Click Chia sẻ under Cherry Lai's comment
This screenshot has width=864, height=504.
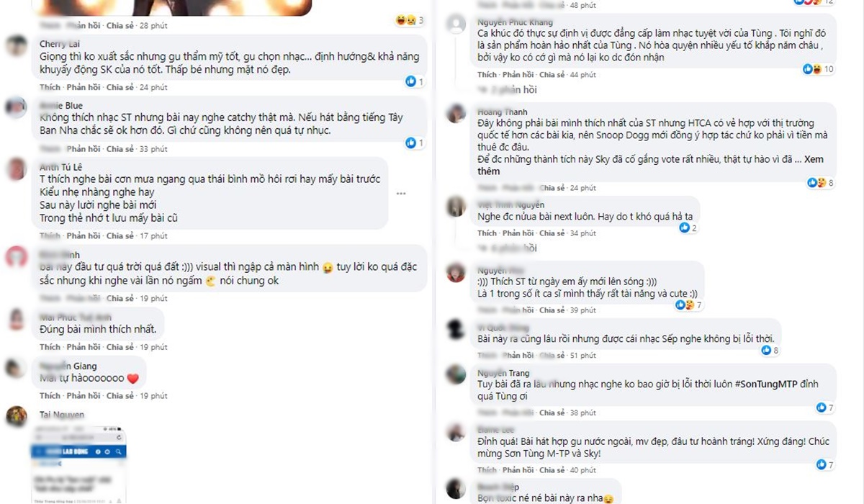tap(120, 87)
